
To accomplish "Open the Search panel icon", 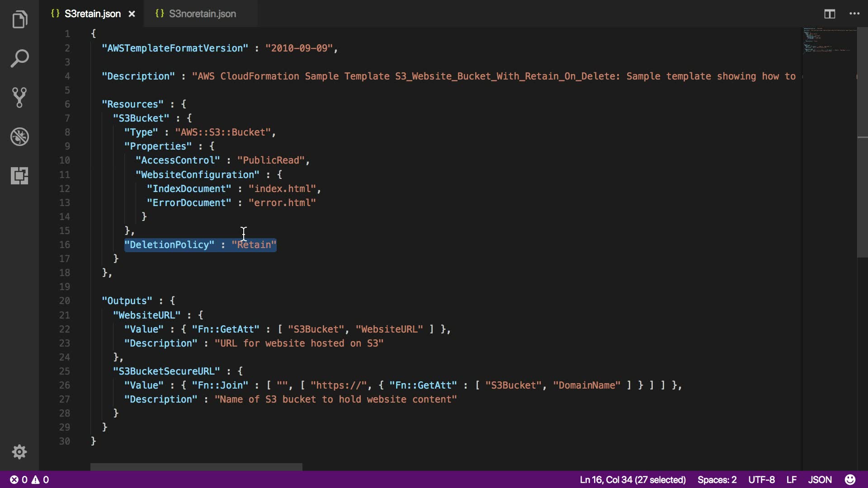I will click(x=19, y=58).
